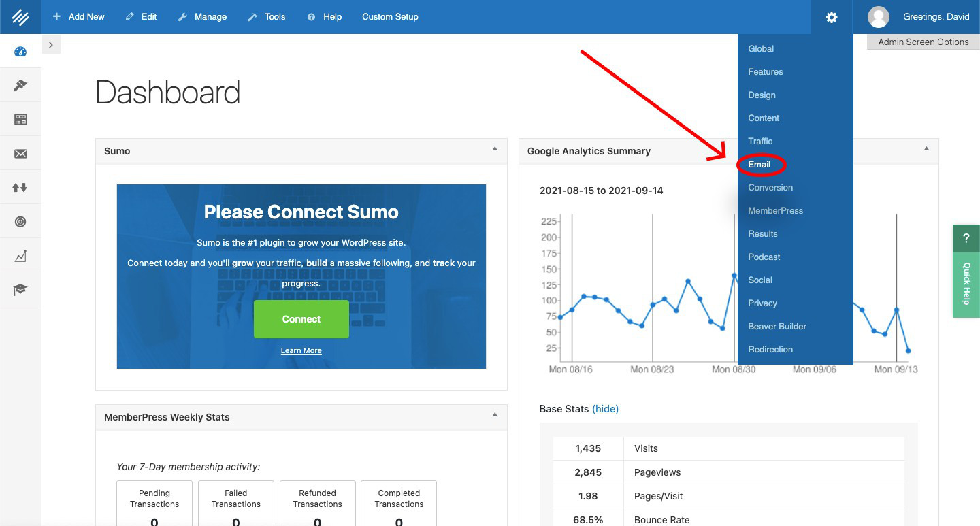Open the Custom Setup menu item

[390, 16]
